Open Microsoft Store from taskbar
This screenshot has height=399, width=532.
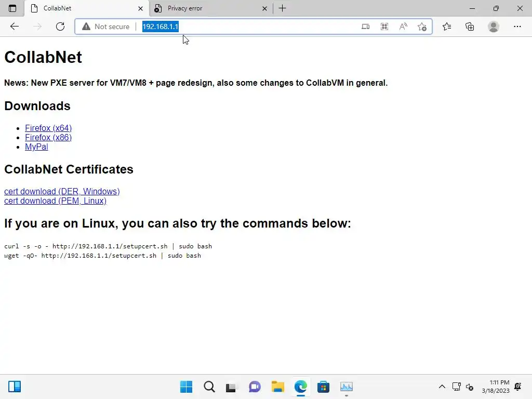click(x=323, y=387)
